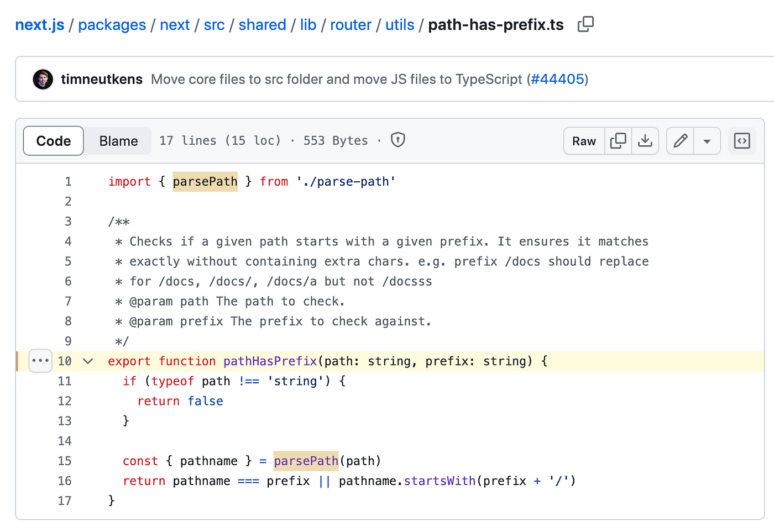Open the utils folder breadcrumb
The image size is (774, 532).
(x=400, y=25)
